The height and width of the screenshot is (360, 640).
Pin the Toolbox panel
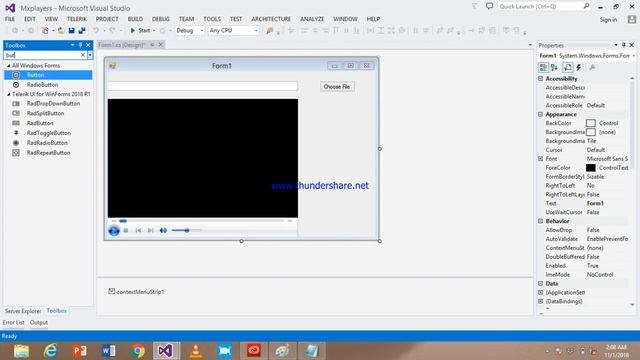tap(80, 45)
